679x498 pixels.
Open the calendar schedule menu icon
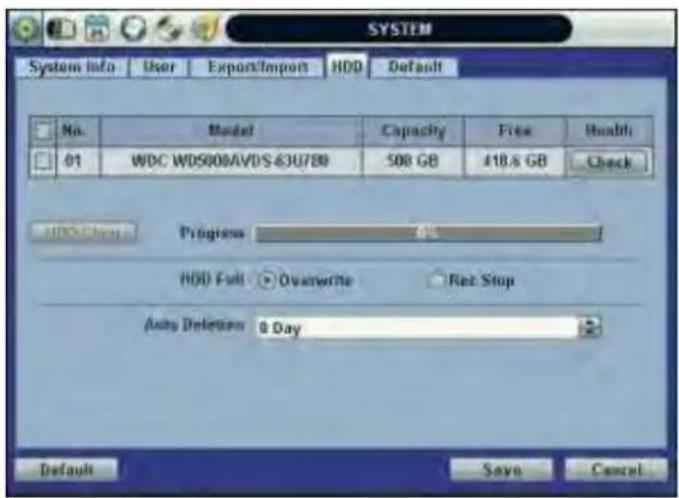coord(97,28)
